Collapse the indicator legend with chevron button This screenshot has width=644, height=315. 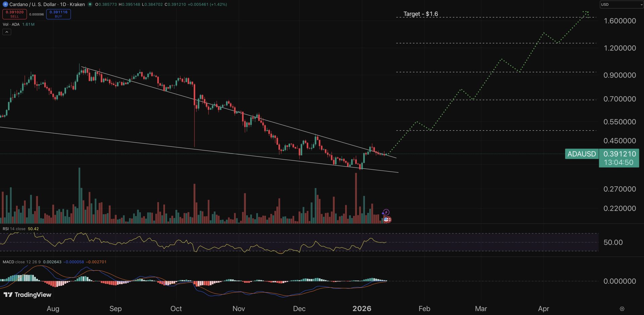[x=7, y=32]
